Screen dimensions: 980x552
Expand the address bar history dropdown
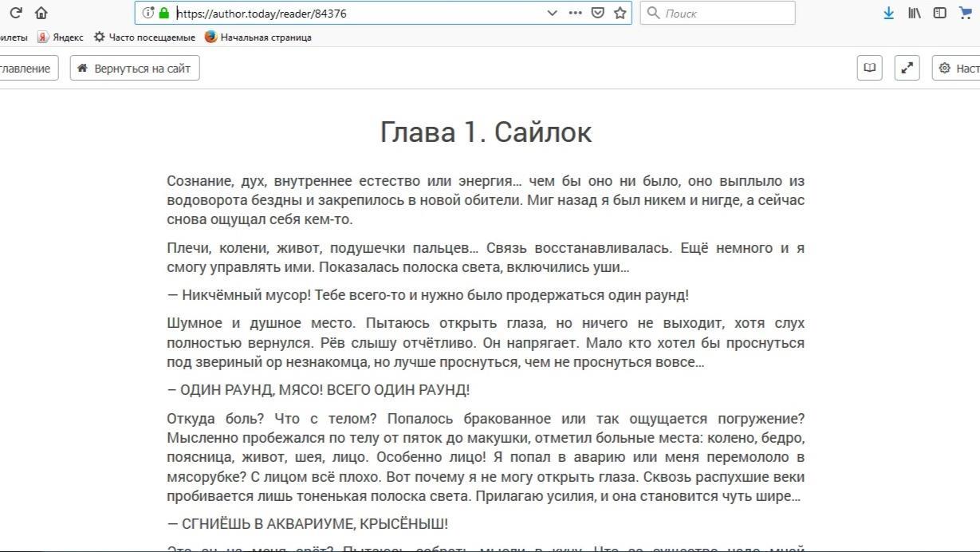tap(552, 13)
